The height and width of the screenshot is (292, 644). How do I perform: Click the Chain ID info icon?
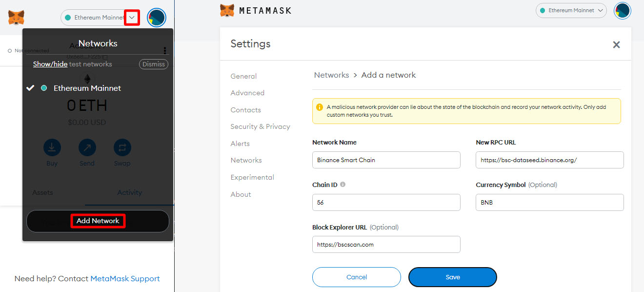pos(343,185)
